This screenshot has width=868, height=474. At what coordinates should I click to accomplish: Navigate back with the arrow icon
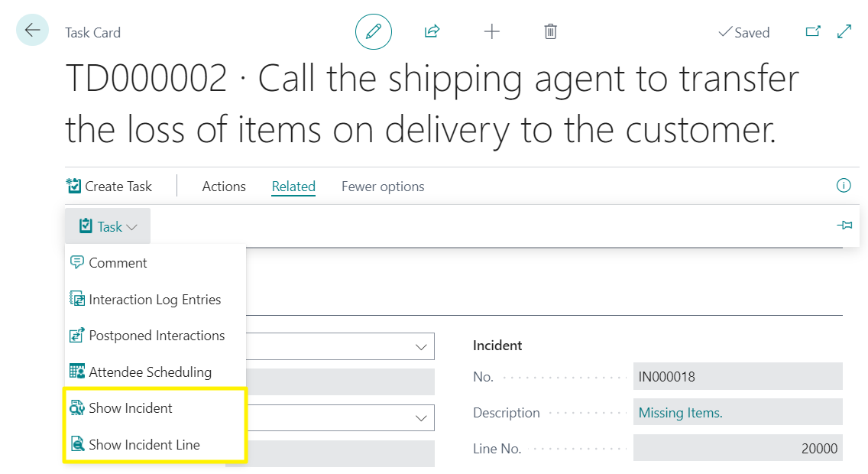point(31,29)
